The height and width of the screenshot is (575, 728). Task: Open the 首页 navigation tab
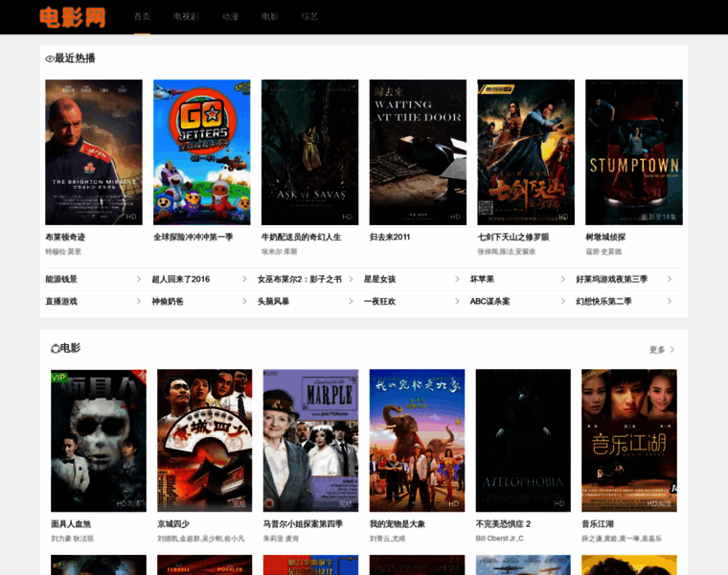pos(142,16)
